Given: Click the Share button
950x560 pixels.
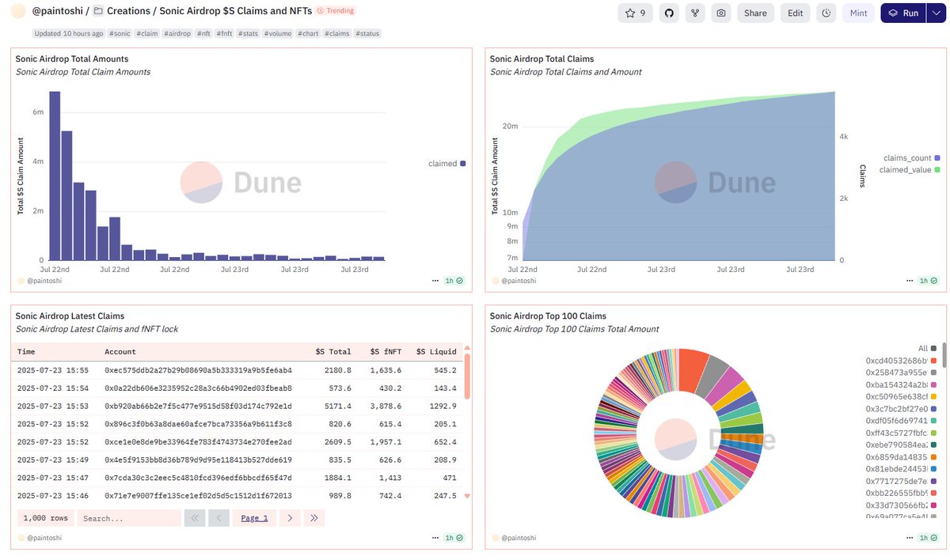Looking at the screenshot, I should [755, 13].
